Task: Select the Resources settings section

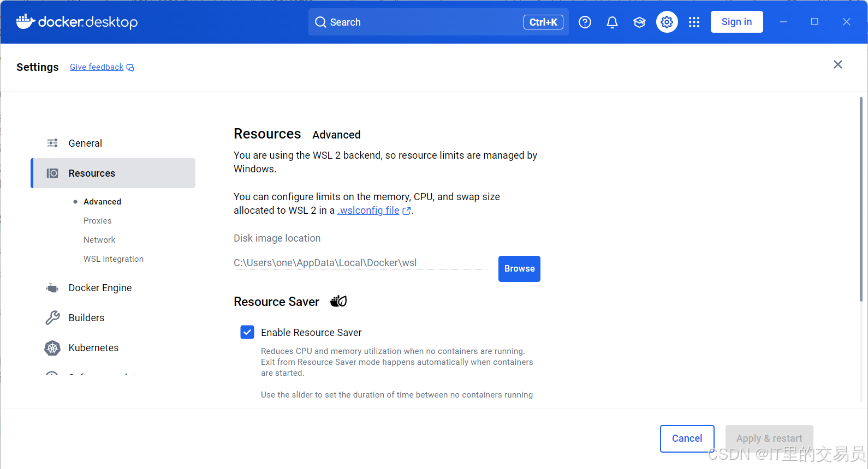Action: (x=113, y=173)
